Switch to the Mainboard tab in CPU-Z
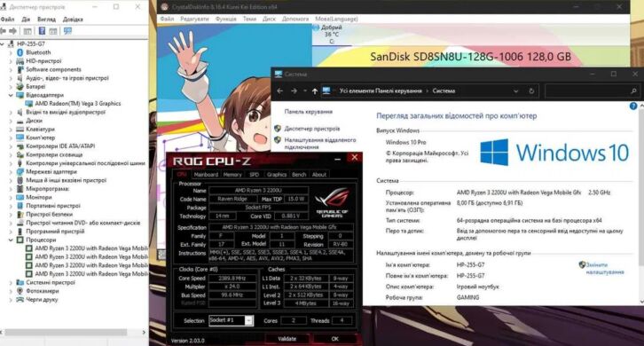Screen dimensions: 644x346 (x=206, y=175)
